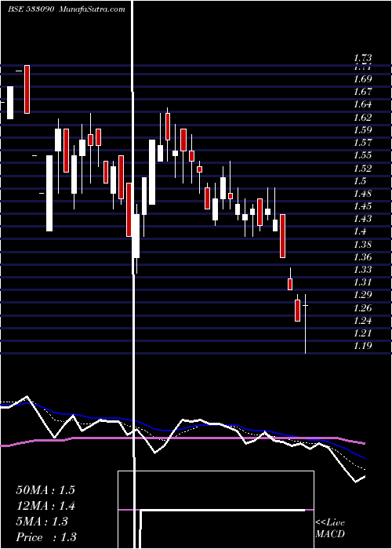This screenshot has height=549, width=392.
Task: Select the tallest red candle near 1.71
Action: click(27, 89)
